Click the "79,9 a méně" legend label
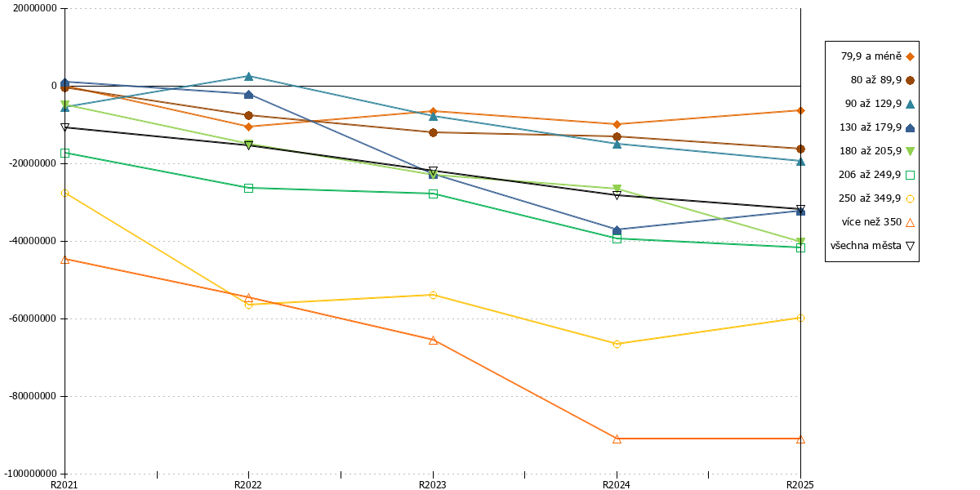The width and height of the screenshot is (980, 490). pos(871,56)
